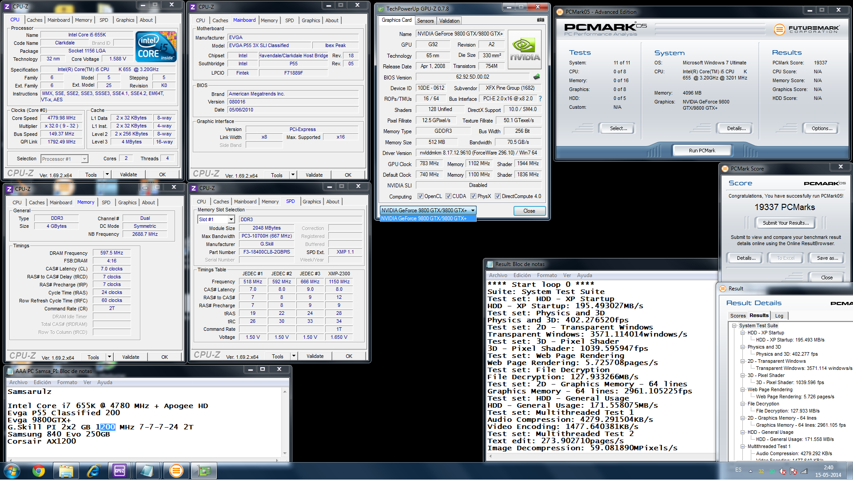853x504 pixels.
Task: Click Validate button in CPU-Z Memory window
Action: pos(131,357)
